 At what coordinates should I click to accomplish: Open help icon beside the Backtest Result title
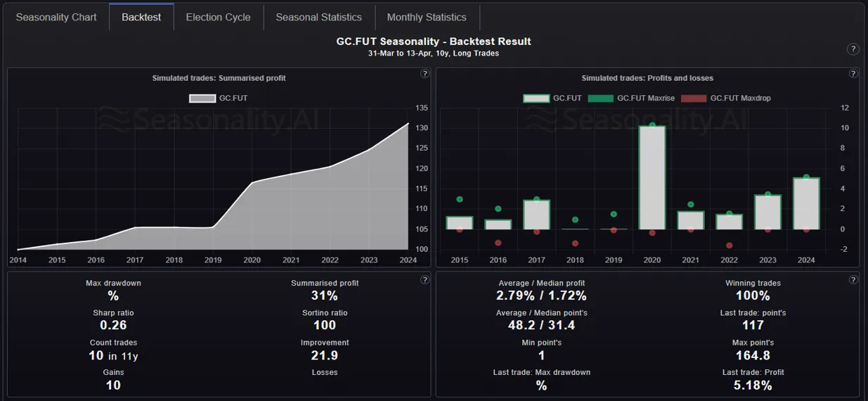tap(853, 49)
